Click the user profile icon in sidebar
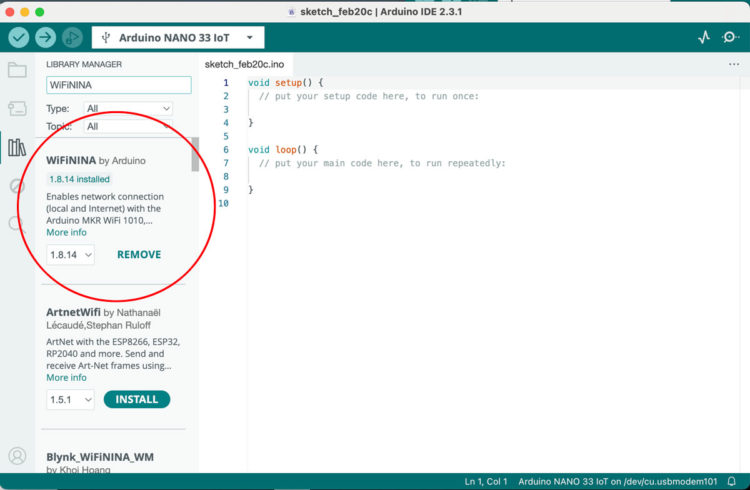The image size is (750, 490). tap(17, 456)
